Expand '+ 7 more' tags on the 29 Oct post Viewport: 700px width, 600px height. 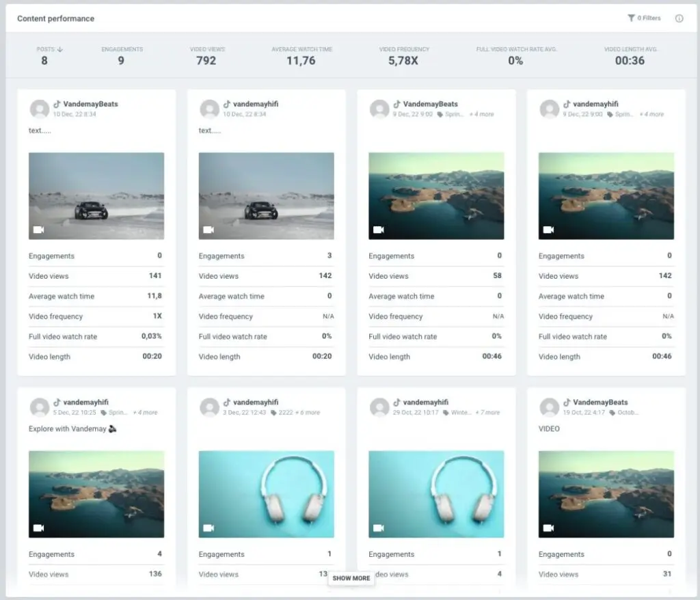pos(485,413)
